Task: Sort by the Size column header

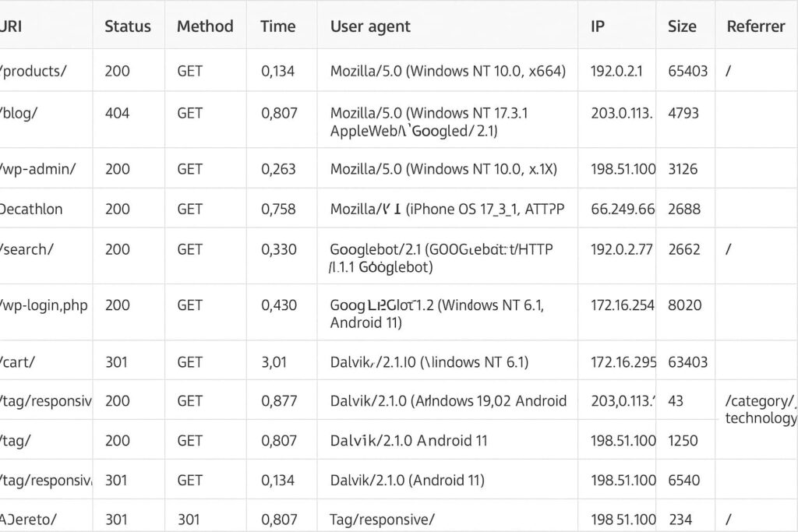Action: tap(682, 26)
